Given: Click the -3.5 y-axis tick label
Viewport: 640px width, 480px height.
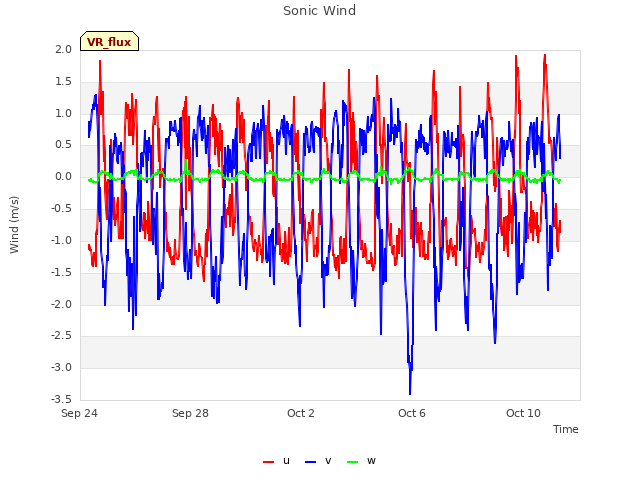Looking at the screenshot, I should click(x=61, y=399).
